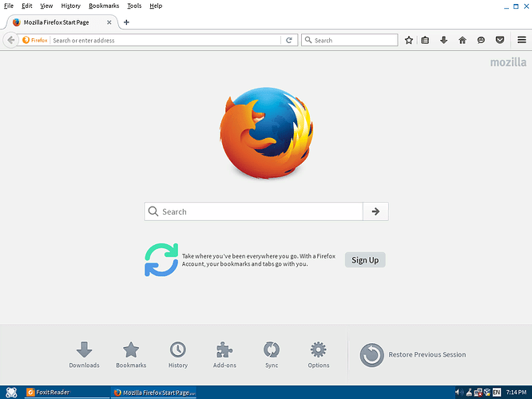Click the large Firefox logo

tap(266, 133)
